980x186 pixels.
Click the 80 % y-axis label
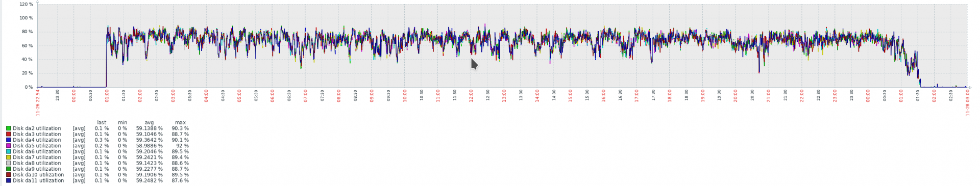click(28, 32)
